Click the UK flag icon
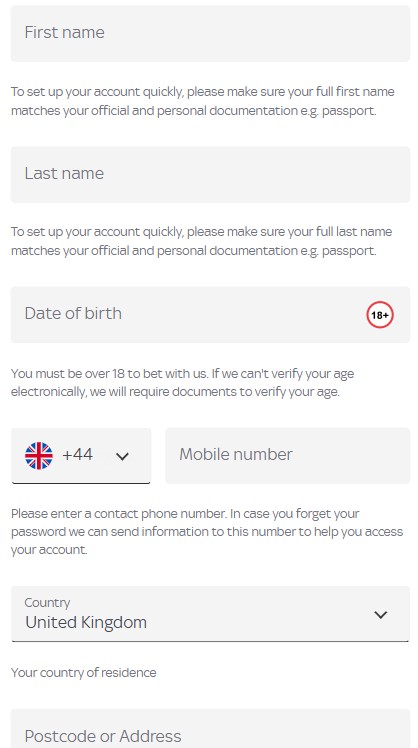418x748 pixels. (x=39, y=456)
